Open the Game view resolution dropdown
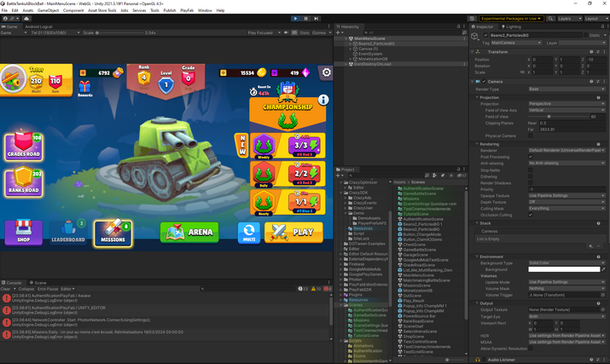Viewport: 610px width, 364px height. tap(55, 32)
